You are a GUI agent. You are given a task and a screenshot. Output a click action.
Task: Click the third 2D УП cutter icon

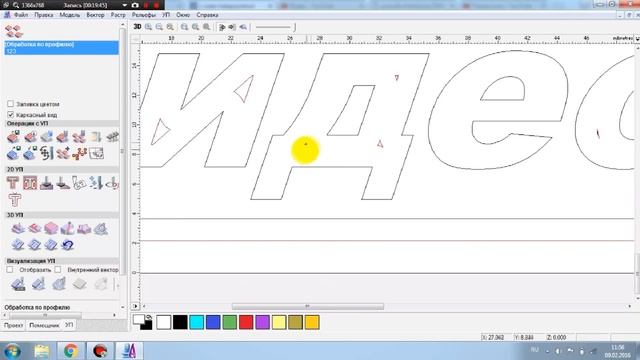pyautogui.click(x=46, y=182)
